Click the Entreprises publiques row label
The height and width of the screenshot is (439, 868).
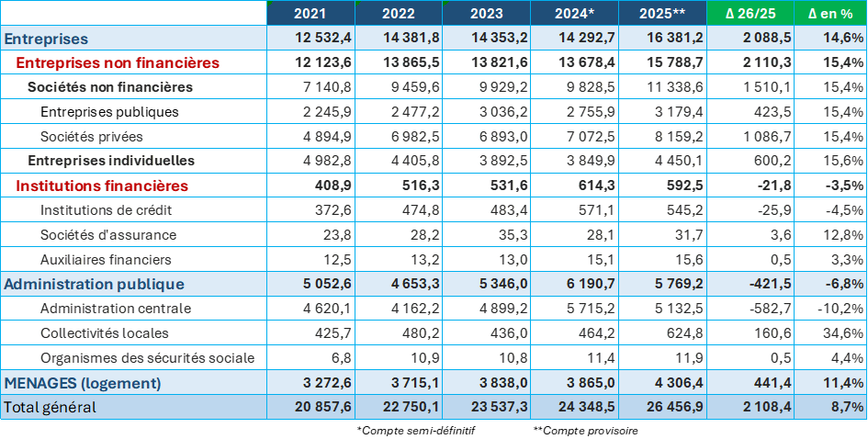(x=109, y=112)
